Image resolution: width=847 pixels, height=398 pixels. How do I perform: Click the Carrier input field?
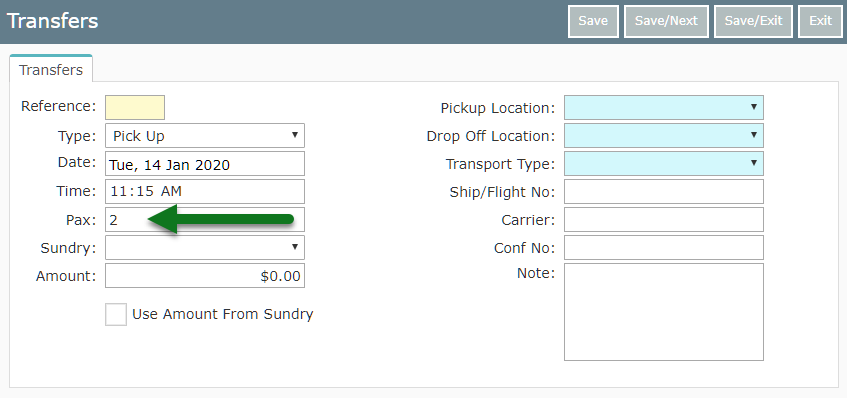[x=664, y=220]
